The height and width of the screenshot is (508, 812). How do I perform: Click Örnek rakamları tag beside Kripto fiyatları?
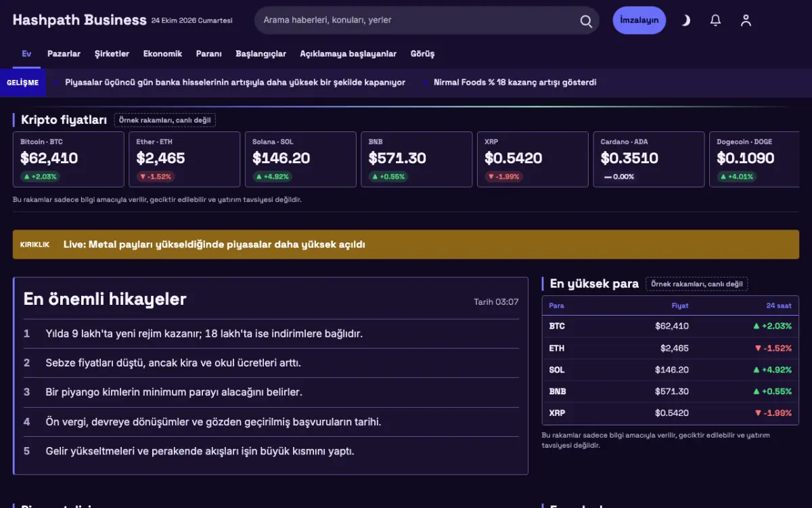(165, 121)
